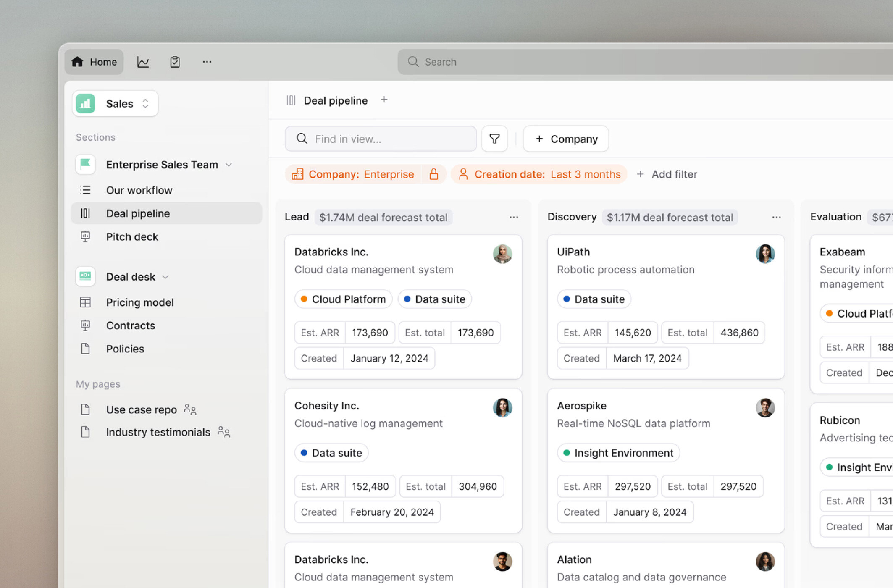Screen dimensions: 893x588
Task: Click the owner avatar on Cohesity card
Action: pyautogui.click(x=502, y=407)
